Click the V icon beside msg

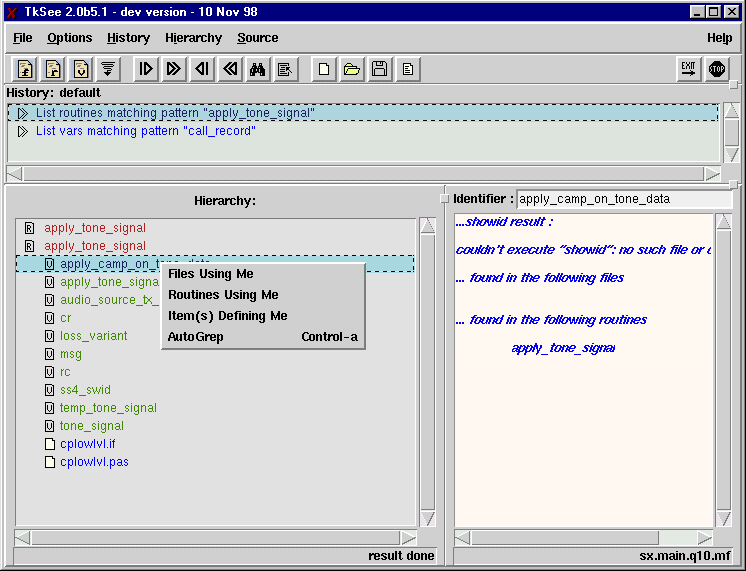pyautogui.click(x=49, y=354)
